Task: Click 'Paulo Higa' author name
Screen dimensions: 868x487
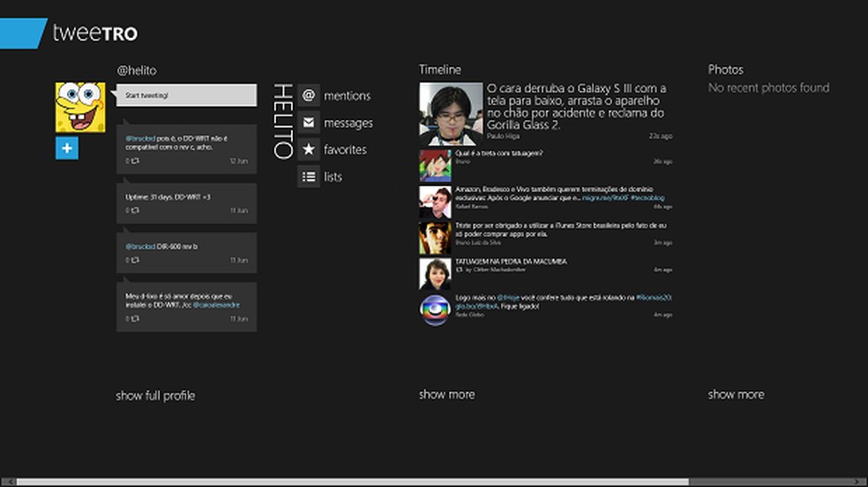Action: (503, 136)
